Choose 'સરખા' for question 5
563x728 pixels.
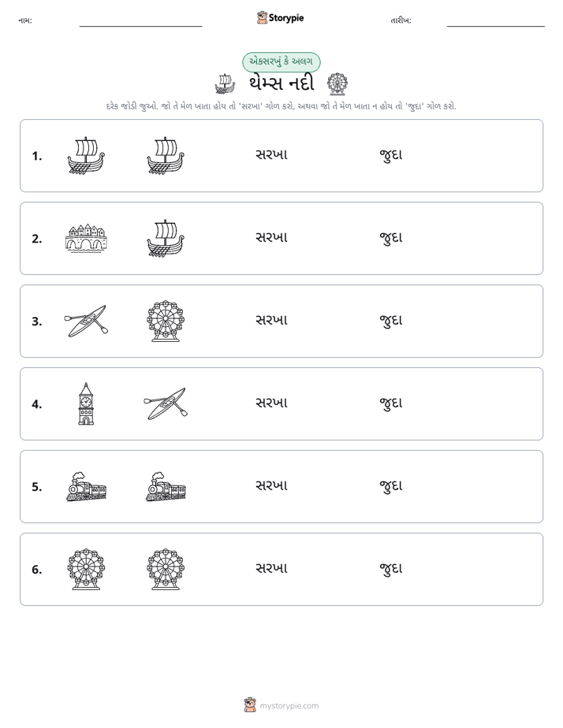pos(272,485)
